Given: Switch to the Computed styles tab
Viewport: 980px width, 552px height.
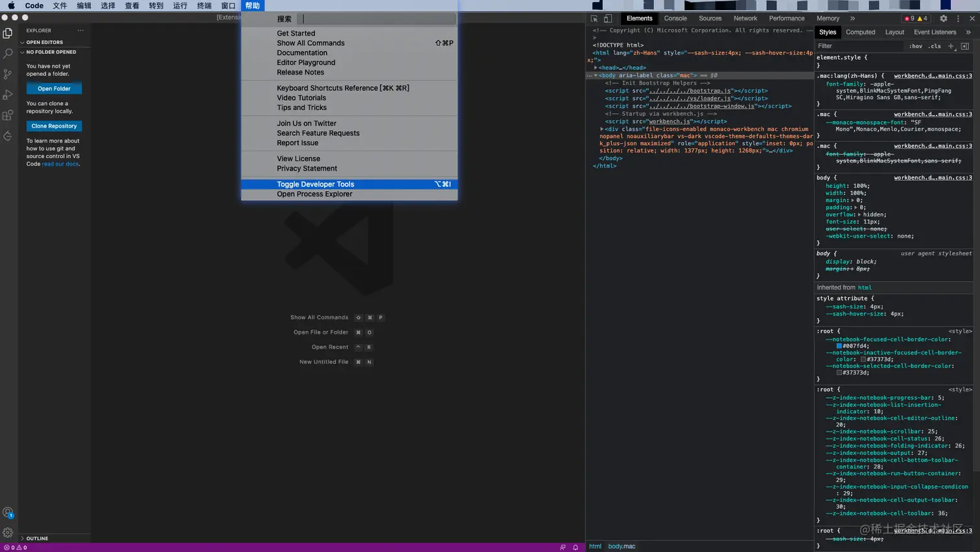Looking at the screenshot, I should click(860, 32).
